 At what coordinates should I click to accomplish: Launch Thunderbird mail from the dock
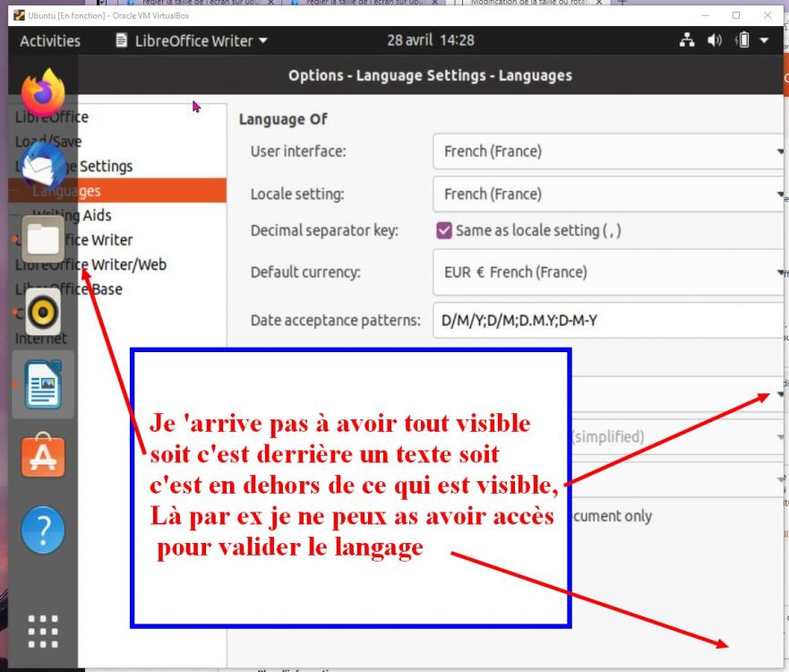43,165
